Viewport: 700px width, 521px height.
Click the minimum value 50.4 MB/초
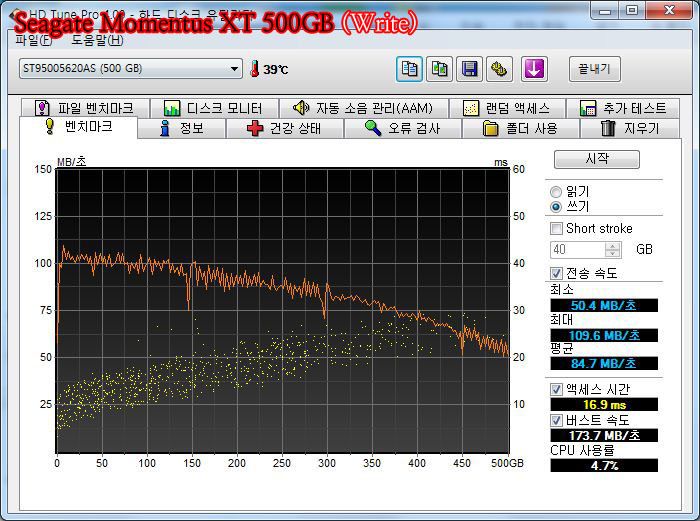click(604, 306)
